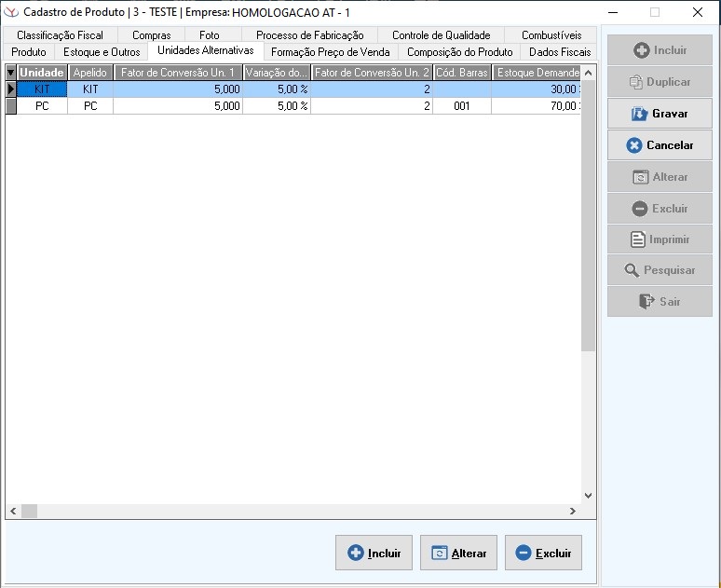The height and width of the screenshot is (588, 721).
Task: Open the Composição do Produto tab
Action: pos(459,52)
